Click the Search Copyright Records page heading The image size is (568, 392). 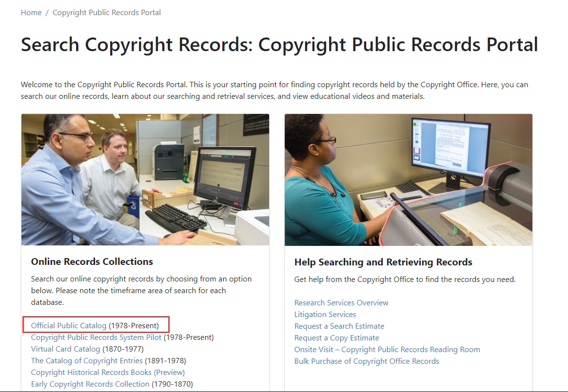point(279,44)
